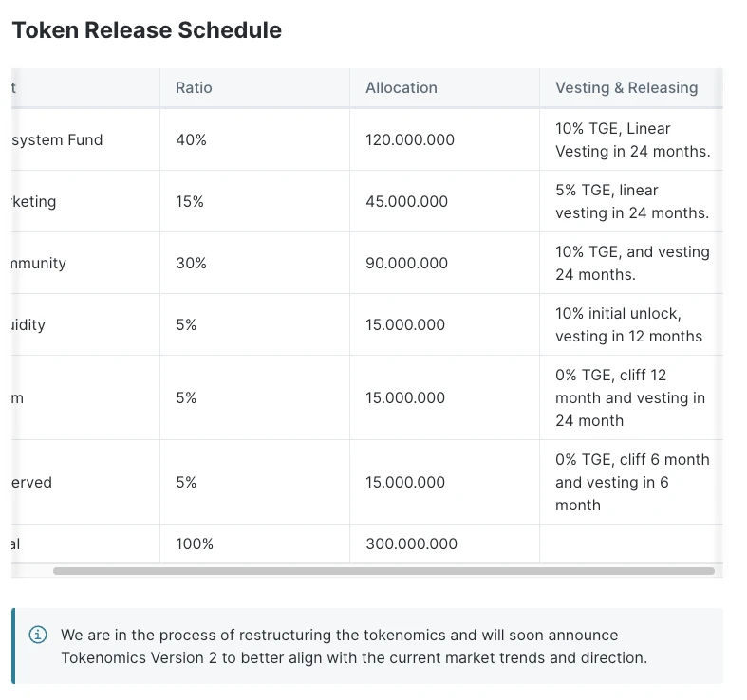Click the Vesting & Releasing column header
The width and height of the screenshot is (747, 700).
pos(626,87)
